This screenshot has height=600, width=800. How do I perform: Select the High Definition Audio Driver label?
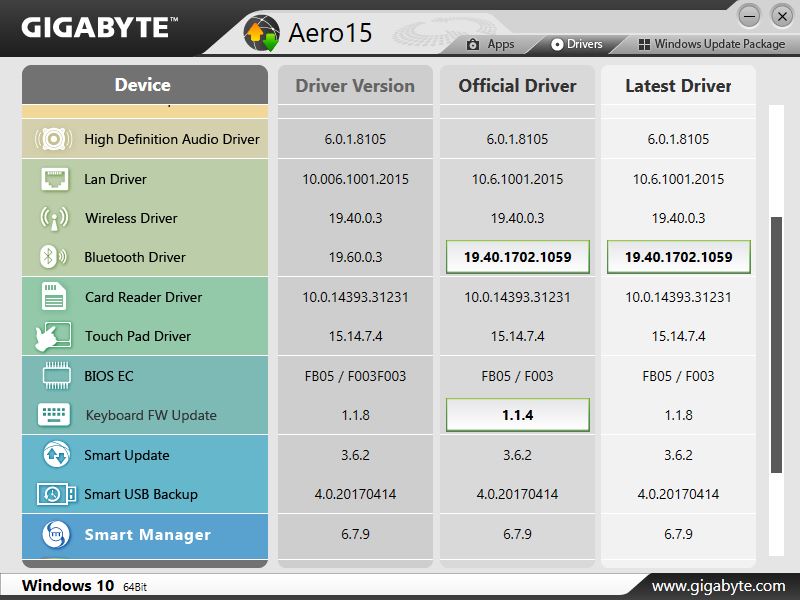172,139
